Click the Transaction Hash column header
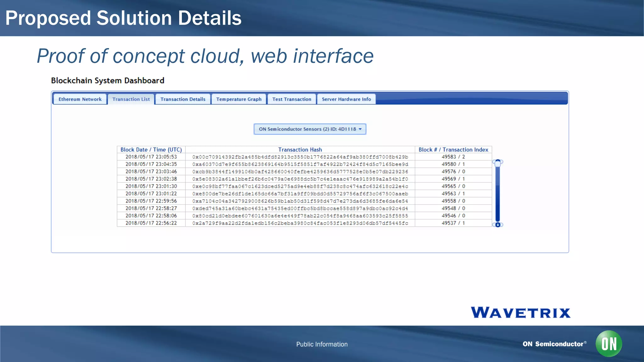Viewport: 644px width, 362px height. [x=300, y=150]
